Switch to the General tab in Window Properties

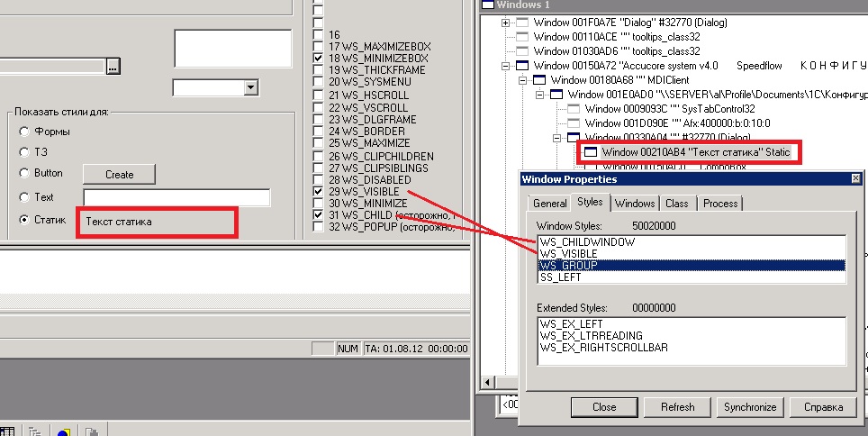point(549,204)
